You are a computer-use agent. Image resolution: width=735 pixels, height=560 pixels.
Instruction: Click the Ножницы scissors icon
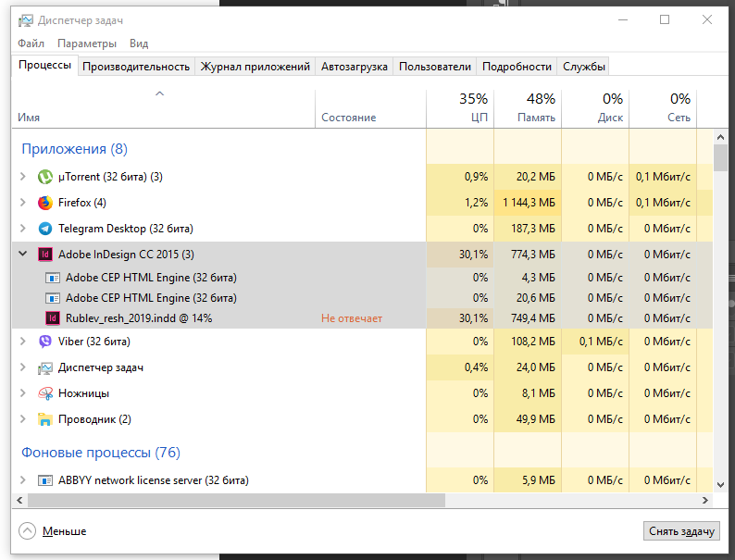tap(45, 393)
